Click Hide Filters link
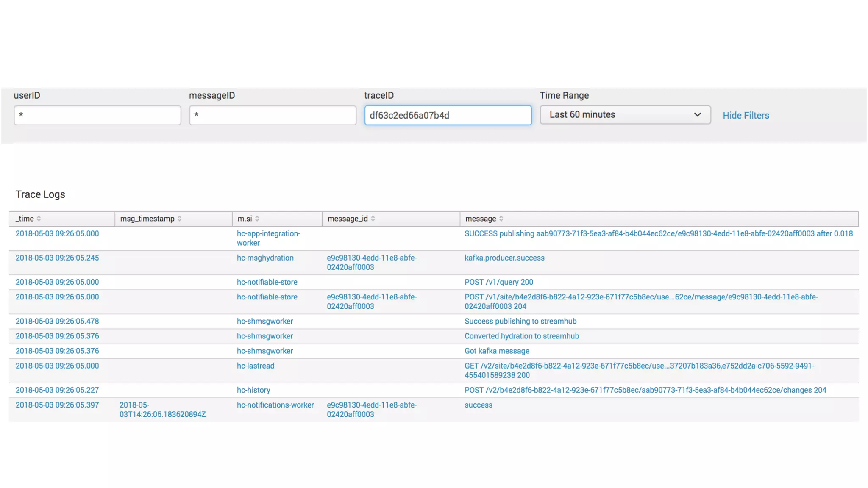 pyautogui.click(x=746, y=115)
